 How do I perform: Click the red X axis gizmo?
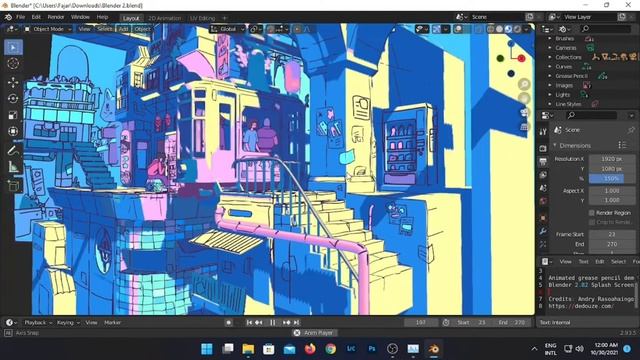[x=521, y=58]
